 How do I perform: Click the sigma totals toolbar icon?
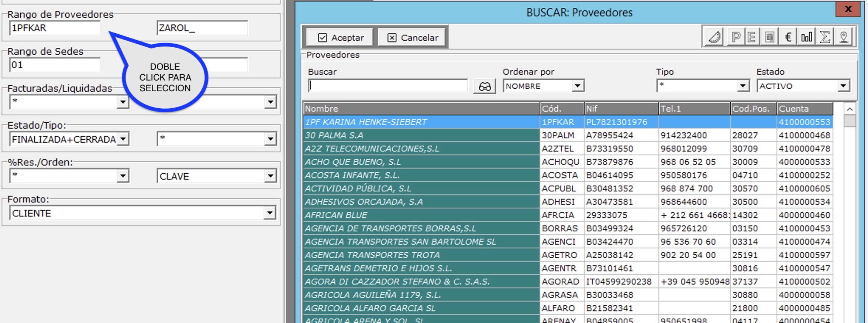coord(825,37)
